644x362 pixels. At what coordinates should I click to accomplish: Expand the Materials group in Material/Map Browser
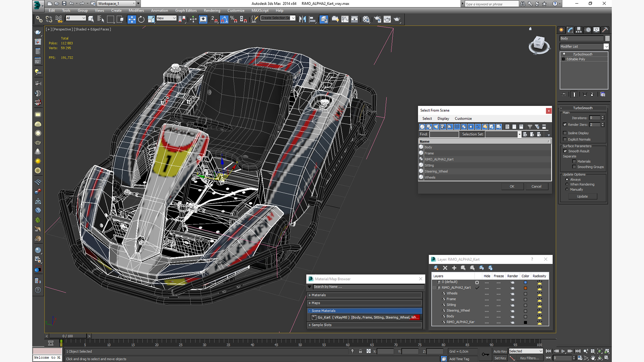tap(365, 295)
